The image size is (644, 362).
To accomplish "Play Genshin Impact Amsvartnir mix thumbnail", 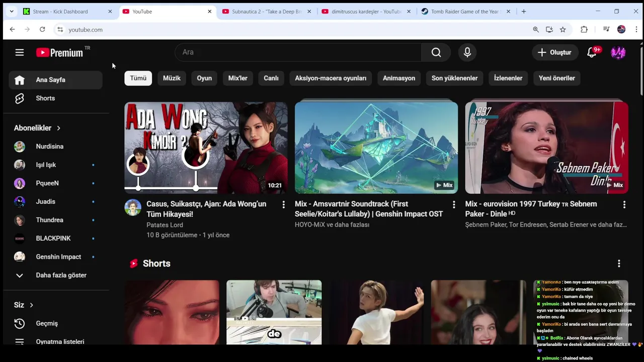I will (376, 148).
